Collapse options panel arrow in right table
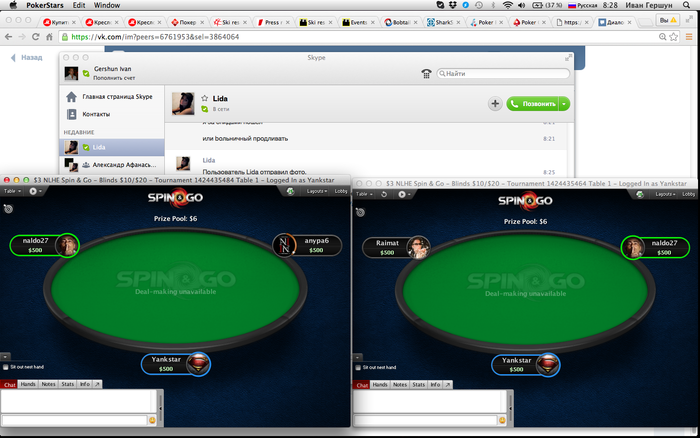The height and width of the screenshot is (438, 700). click(x=358, y=357)
